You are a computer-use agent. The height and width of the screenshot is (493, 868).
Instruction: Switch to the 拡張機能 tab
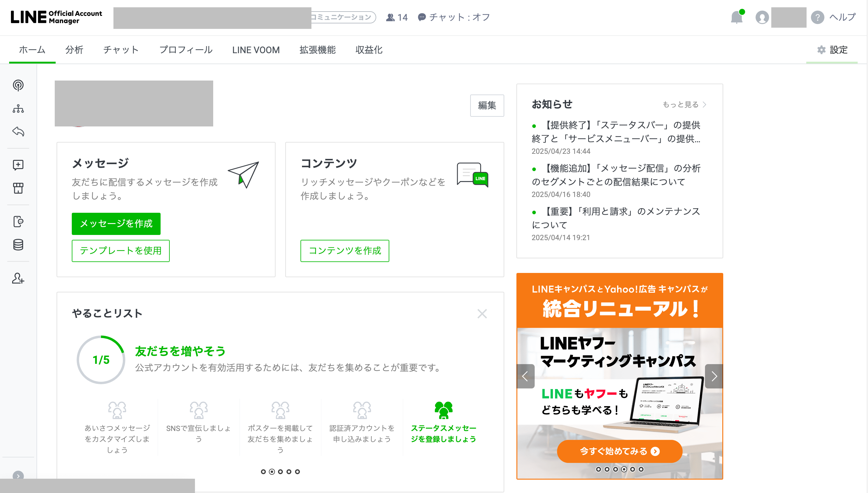pyautogui.click(x=318, y=50)
